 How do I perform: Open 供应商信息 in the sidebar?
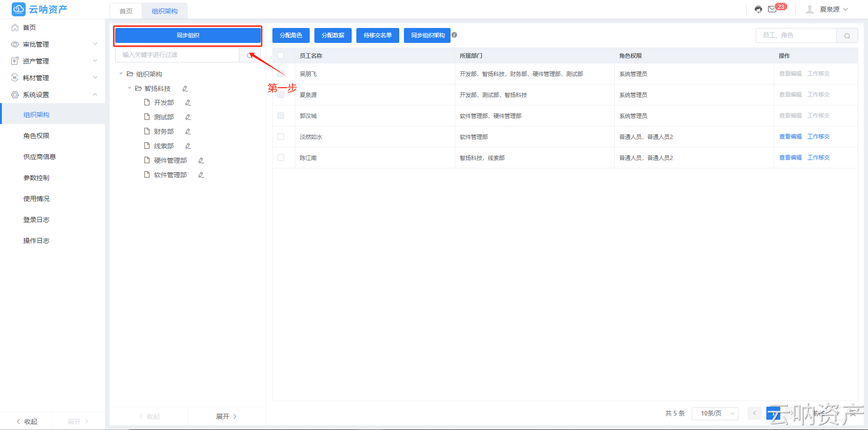[x=40, y=157]
